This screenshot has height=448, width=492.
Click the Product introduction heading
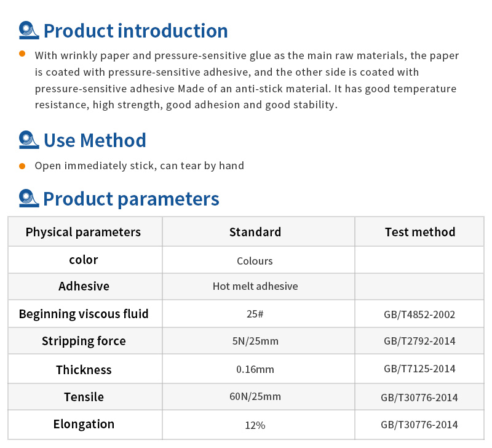coord(135,31)
